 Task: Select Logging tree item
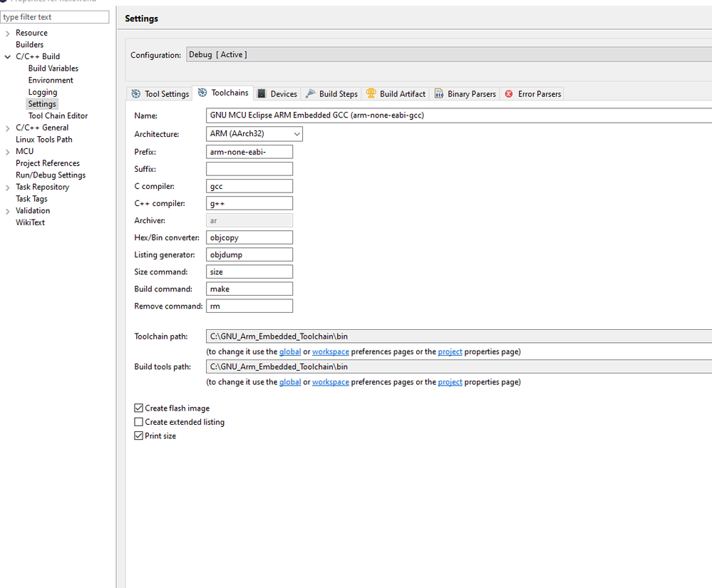coord(43,92)
